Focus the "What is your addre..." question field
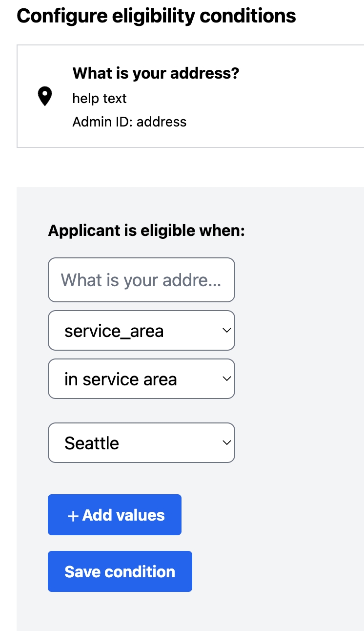This screenshot has width=364, height=631. (x=141, y=280)
